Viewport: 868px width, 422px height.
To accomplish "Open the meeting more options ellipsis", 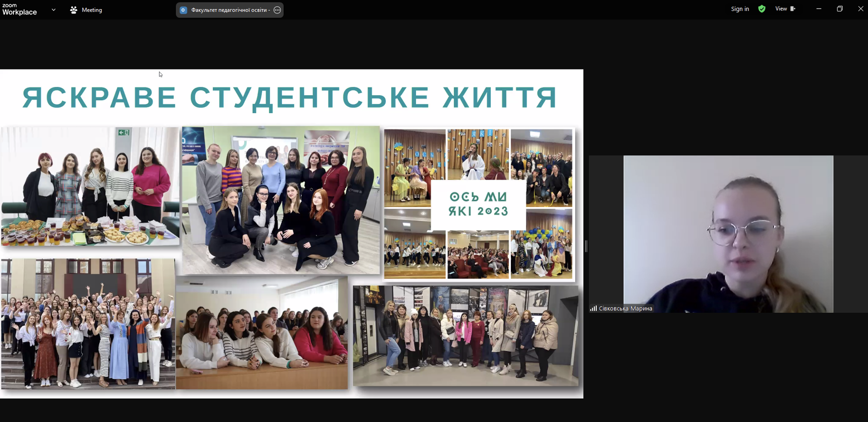I will pos(277,10).
